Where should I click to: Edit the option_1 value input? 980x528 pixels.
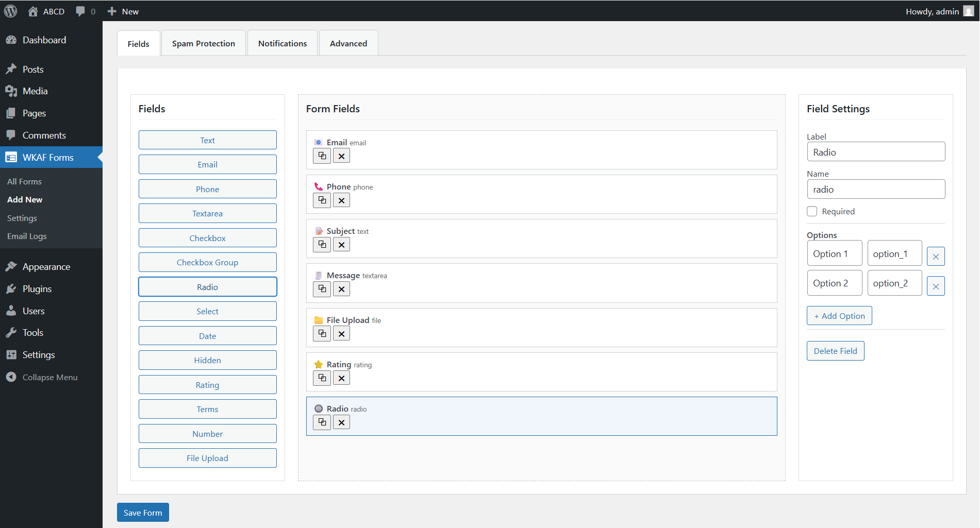(x=895, y=254)
